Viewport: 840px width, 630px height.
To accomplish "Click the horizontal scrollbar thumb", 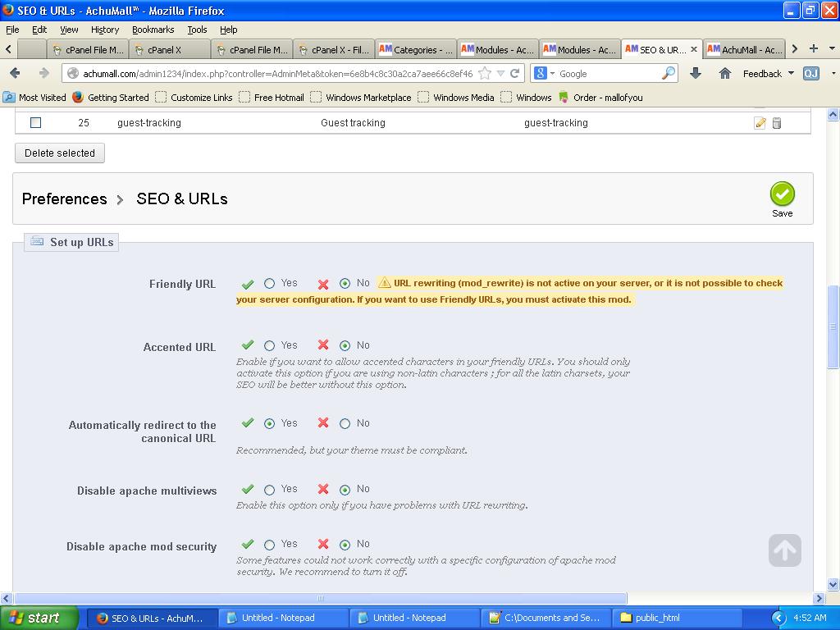I will 321,598.
